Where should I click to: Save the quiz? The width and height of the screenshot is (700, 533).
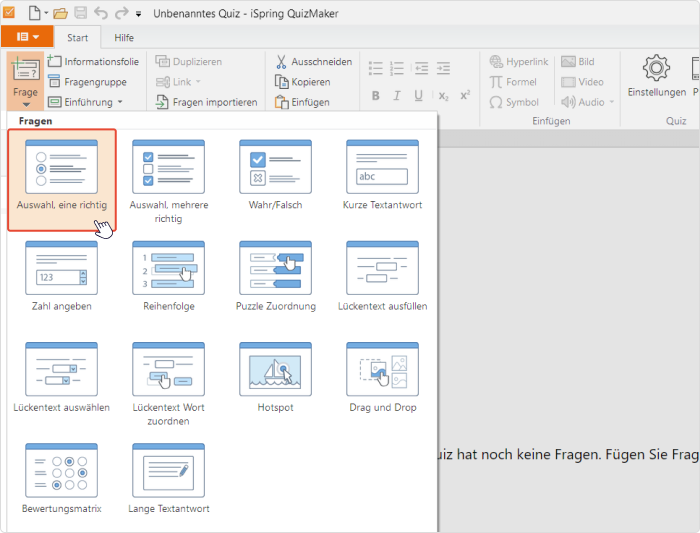(x=81, y=13)
